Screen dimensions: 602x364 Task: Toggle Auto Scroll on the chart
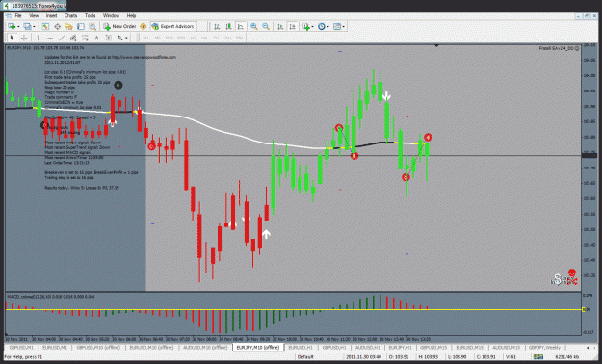[x=280, y=27]
